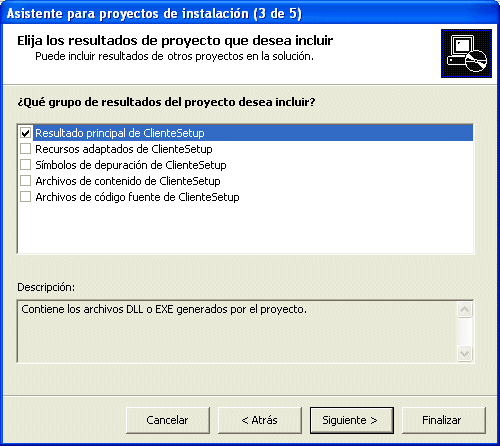Screen dimensions: 500x446
Task: Uncheck Resultado principal de ClienteSetup checkbox
Action: click(25, 133)
